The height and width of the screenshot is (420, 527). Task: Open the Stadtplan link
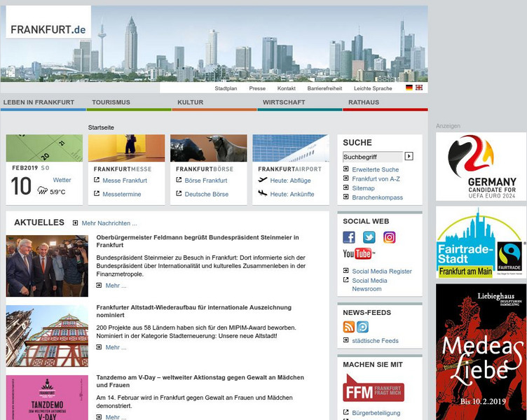click(x=226, y=88)
